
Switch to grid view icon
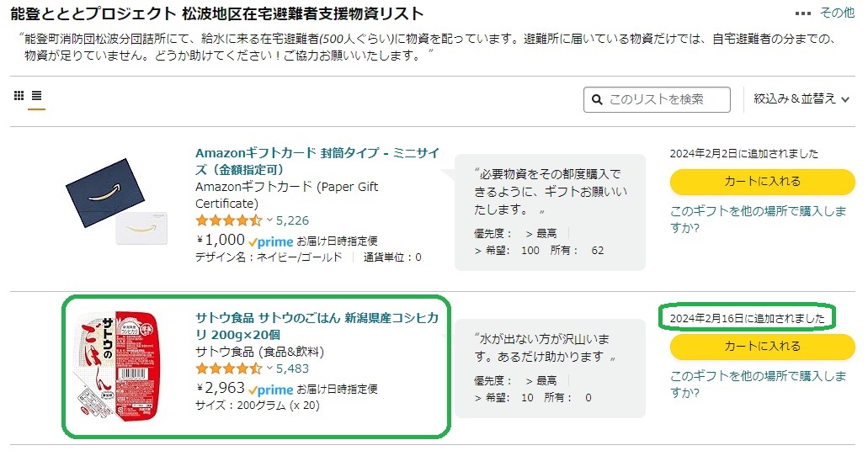19,96
